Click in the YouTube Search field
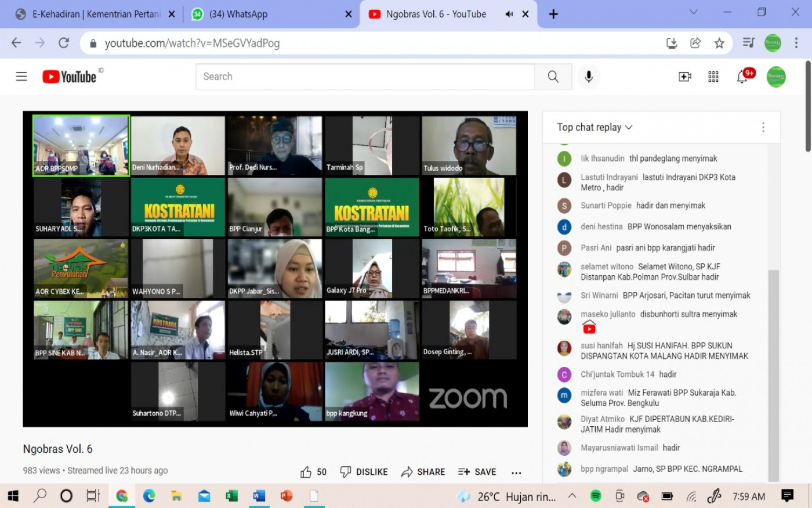This screenshot has height=508, width=812. coord(365,77)
